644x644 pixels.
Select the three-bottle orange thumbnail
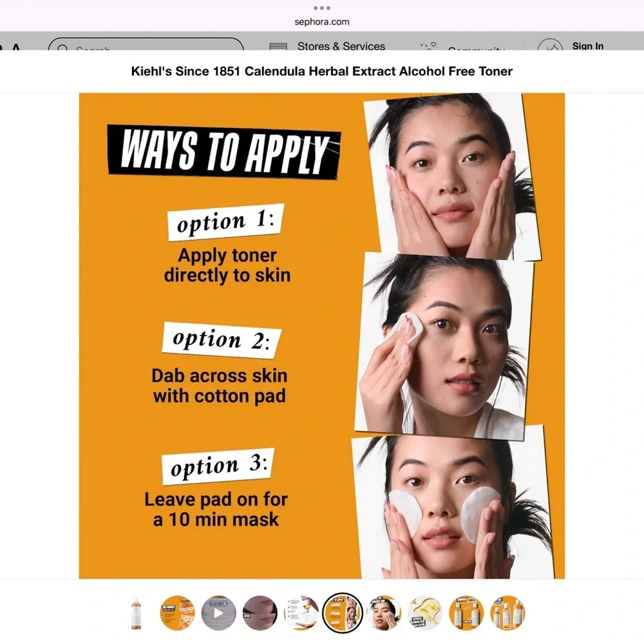(x=507, y=613)
